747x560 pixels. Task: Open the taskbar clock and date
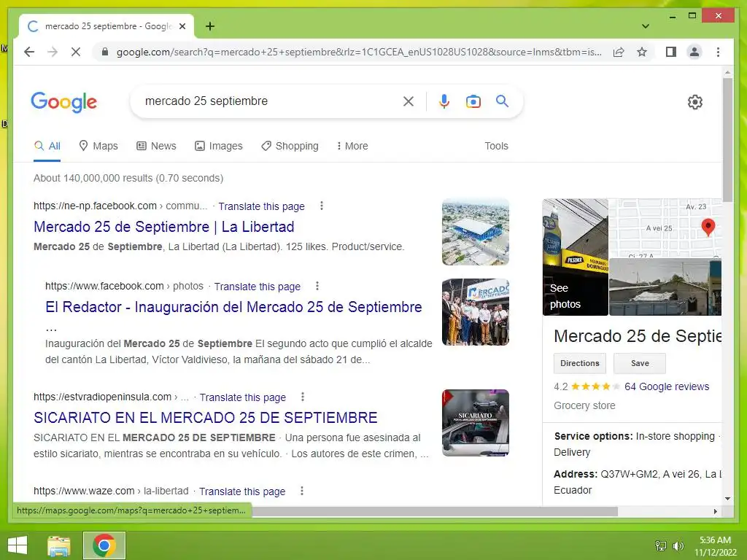pos(715,546)
